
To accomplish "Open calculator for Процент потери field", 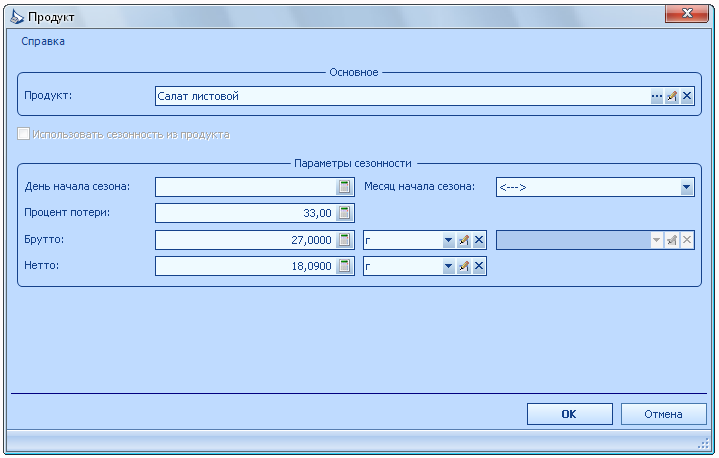I will pyautogui.click(x=344, y=213).
